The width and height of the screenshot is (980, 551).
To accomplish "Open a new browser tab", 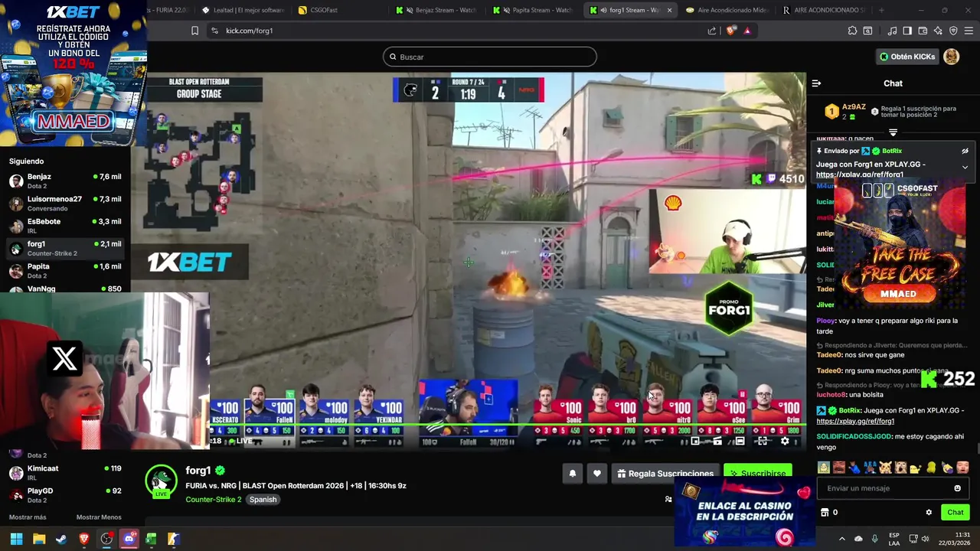I will (881, 10).
